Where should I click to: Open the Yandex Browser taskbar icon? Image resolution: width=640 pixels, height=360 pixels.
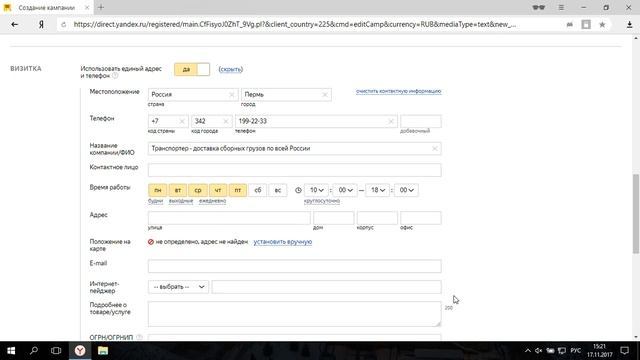[80, 351]
